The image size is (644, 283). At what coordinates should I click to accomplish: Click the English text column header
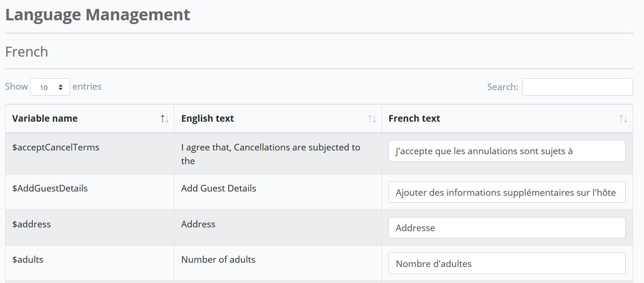pyautogui.click(x=207, y=118)
